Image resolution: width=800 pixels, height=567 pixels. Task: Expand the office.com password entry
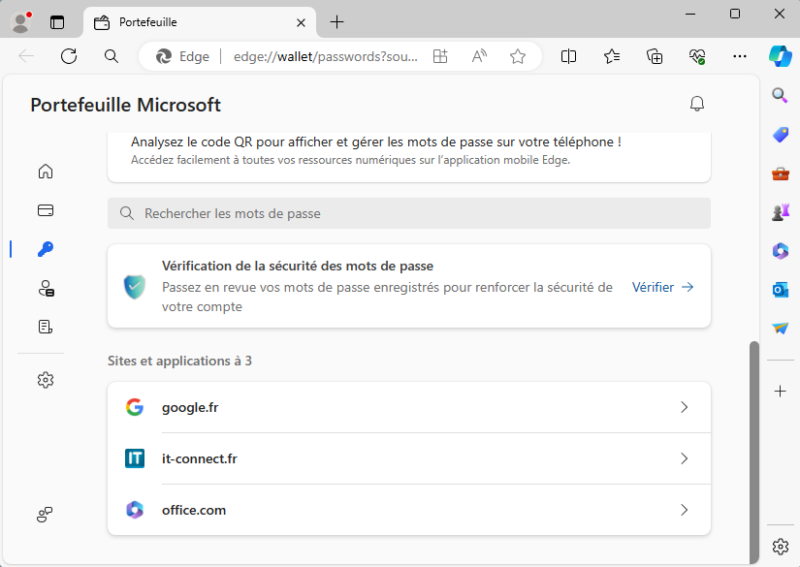click(x=409, y=510)
